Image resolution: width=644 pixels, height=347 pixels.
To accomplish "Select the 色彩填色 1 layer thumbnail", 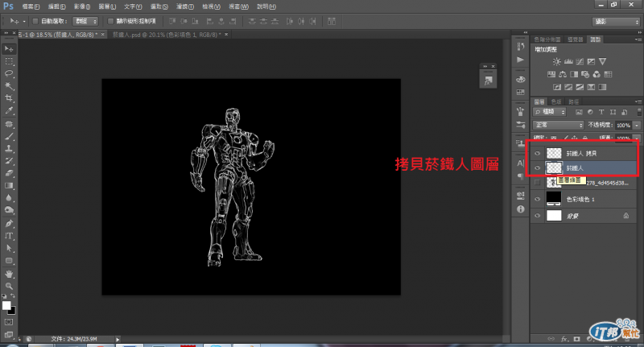I will [554, 198].
